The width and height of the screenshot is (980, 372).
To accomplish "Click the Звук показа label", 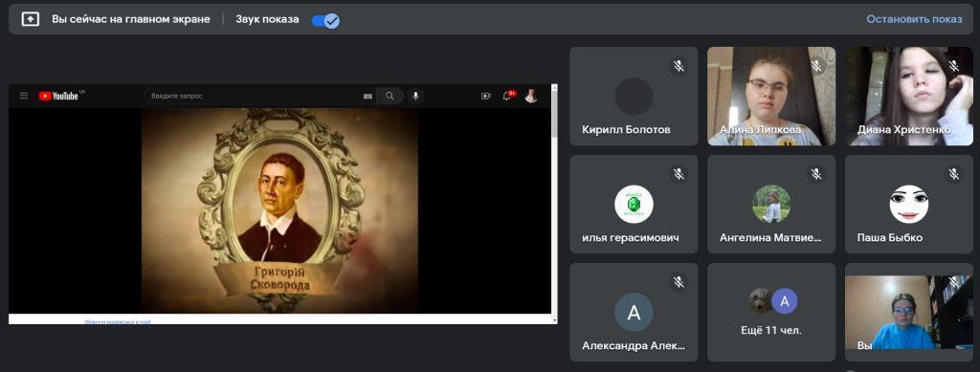I will pos(267,19).
